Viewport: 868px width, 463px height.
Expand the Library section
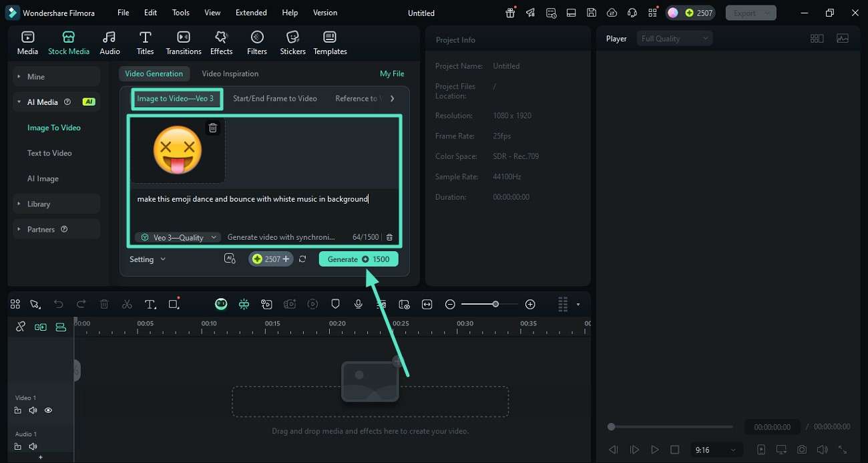pos(57,204)
